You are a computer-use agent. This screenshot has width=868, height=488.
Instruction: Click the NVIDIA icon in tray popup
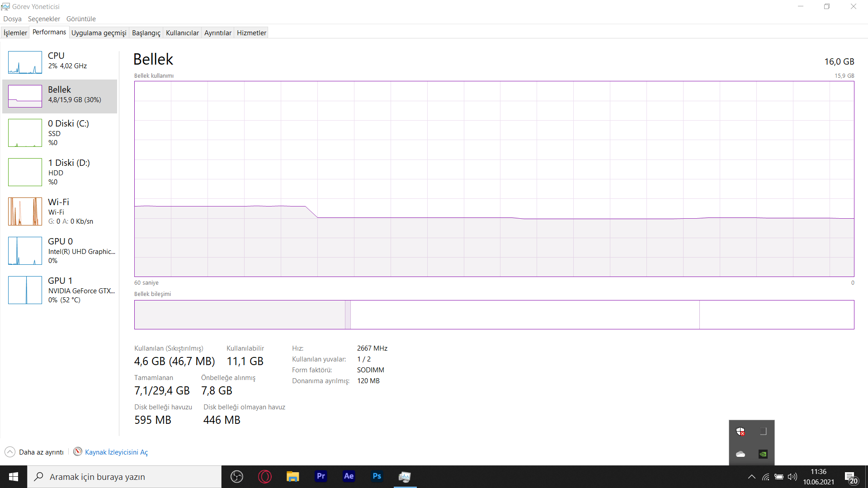(763, 454)
